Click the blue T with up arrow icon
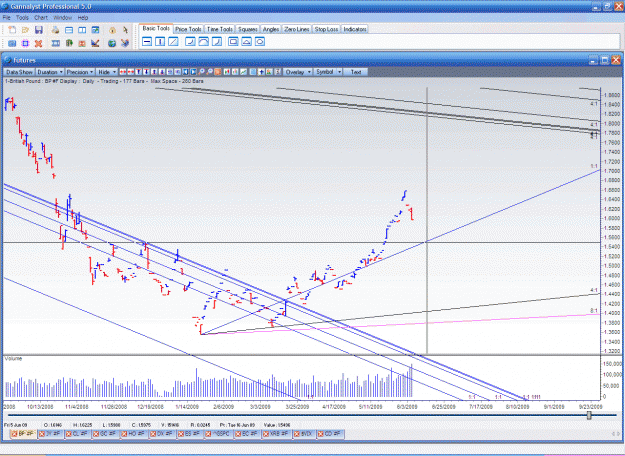This screenshot has width=625, height=456. click(x=138, y=72)
